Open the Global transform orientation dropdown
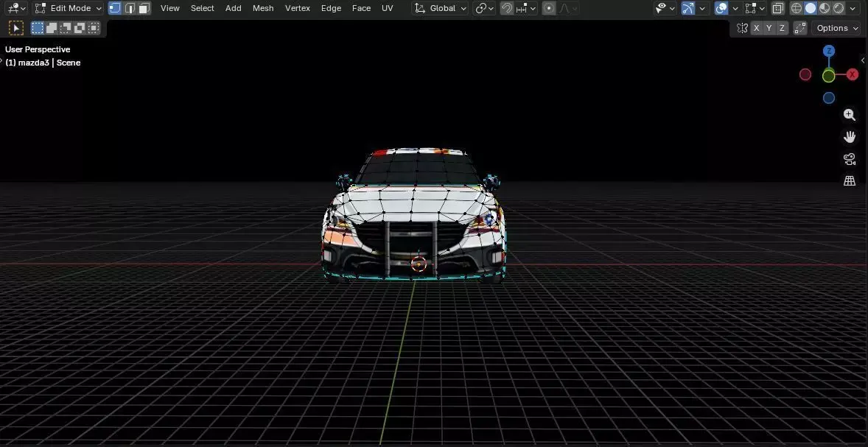Image resolution: width=868 pixels, height=447 pixels. point(440,8)
